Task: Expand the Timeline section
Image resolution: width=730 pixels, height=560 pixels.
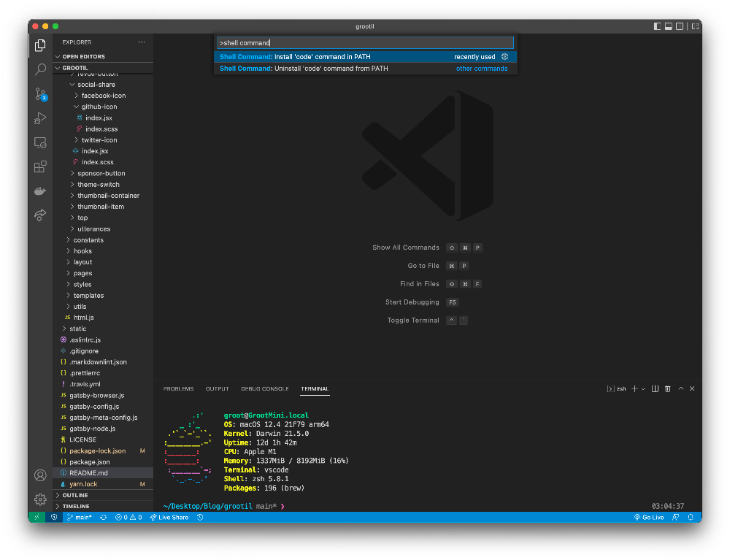Action: click(x=104, y=507)
